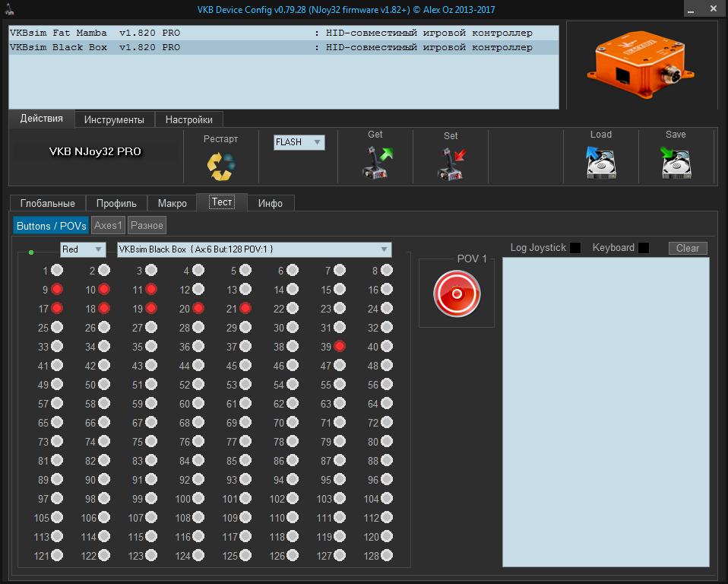Click button indicator 1

pos(57,270)
